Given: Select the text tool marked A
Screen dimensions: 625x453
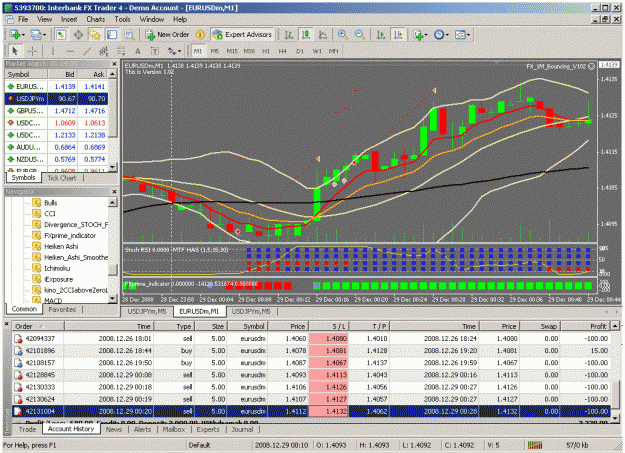Looking at the screenshot, I should click(x=138, y=51).
